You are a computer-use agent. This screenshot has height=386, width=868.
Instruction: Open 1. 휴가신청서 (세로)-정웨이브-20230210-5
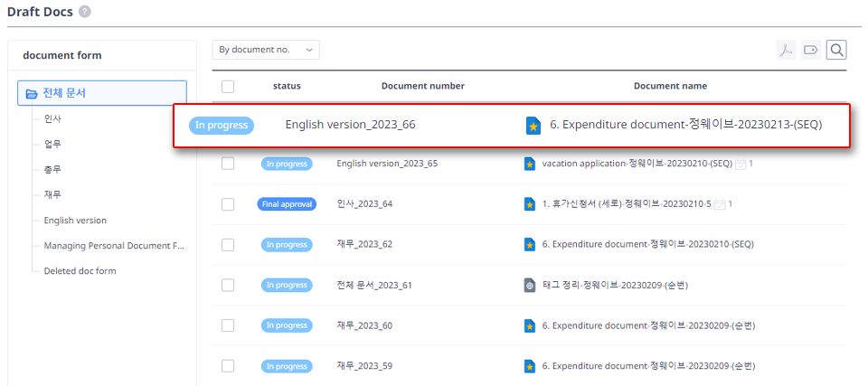click(627, 204)
